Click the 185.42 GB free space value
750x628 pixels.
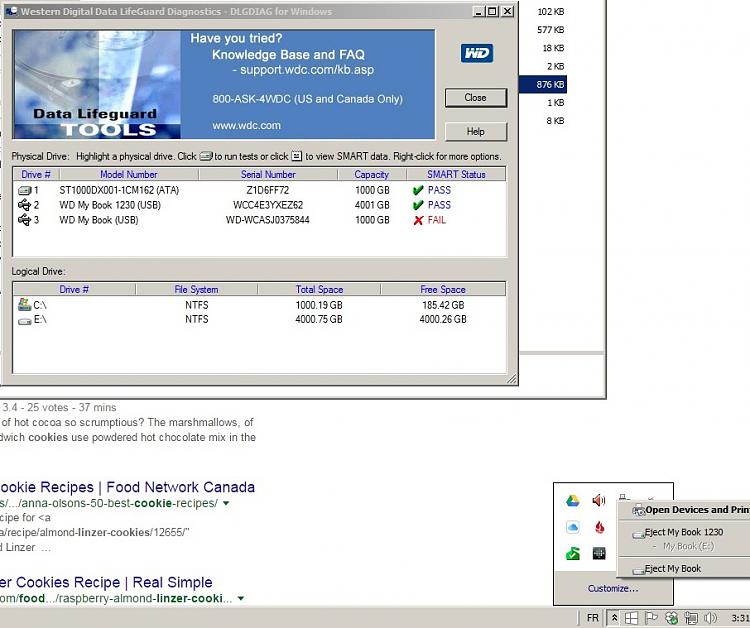pos(443,305)
